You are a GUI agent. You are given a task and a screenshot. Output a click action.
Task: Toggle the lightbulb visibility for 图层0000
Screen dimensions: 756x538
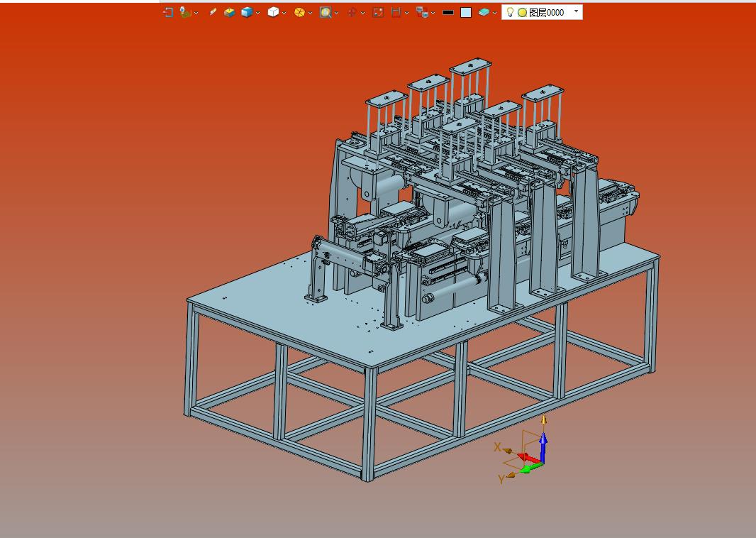(510, 12)
